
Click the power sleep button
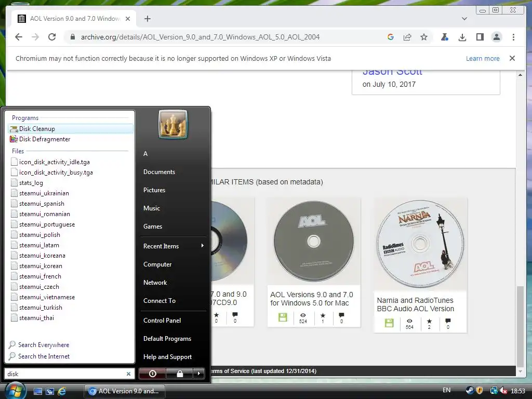(153, 374)
